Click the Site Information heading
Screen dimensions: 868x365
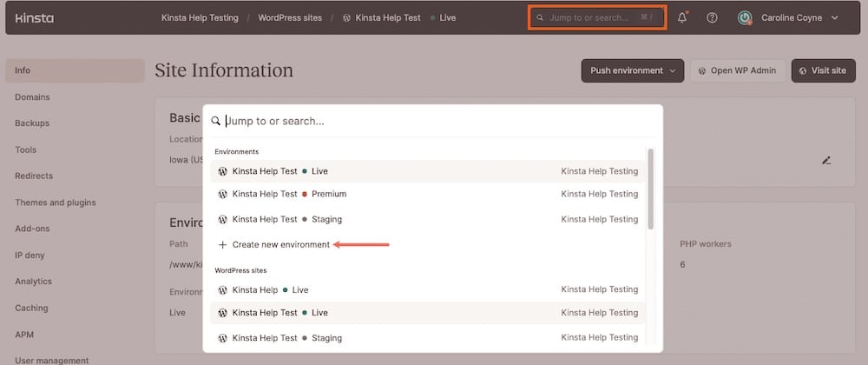[224, 70]
